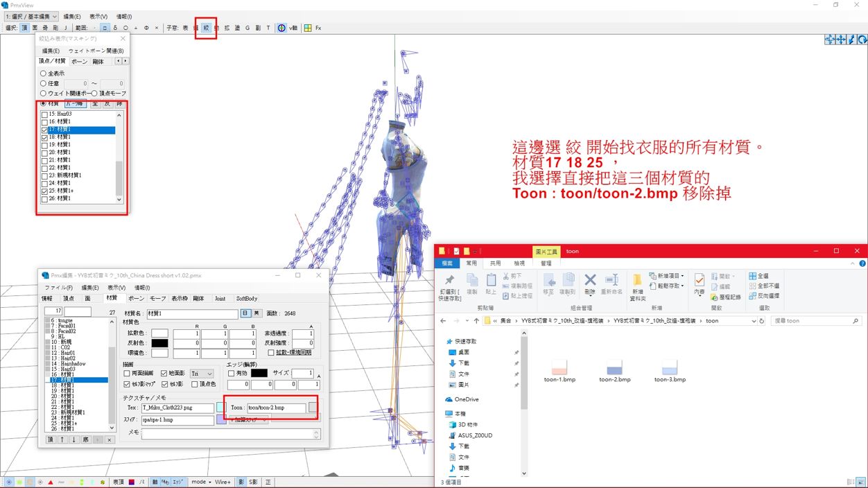Click the 反 invert button in masking panel

pyautogui.click(x=107, y=103)
